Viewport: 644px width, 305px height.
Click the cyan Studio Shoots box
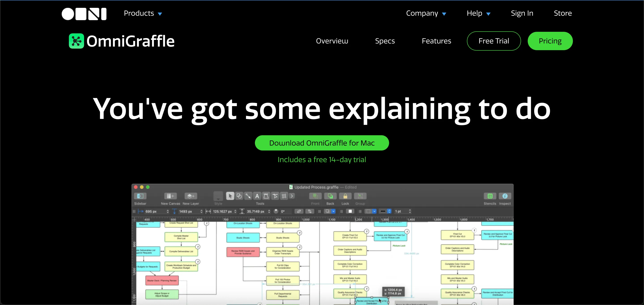coord(243,238)
